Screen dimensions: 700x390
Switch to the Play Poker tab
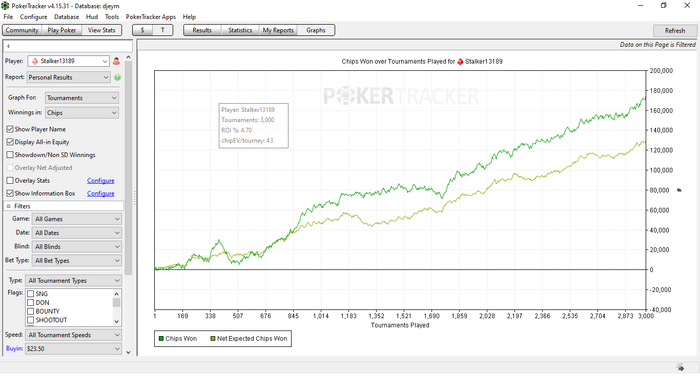pyautogui.click(x=62, y=30)
